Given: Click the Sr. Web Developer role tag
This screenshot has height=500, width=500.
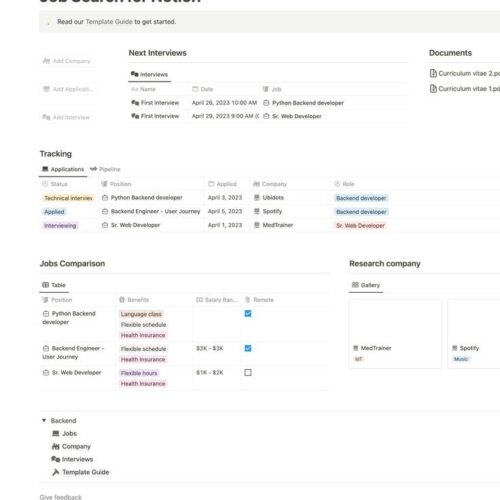Looking at the screenshot, I should [360, 226].
